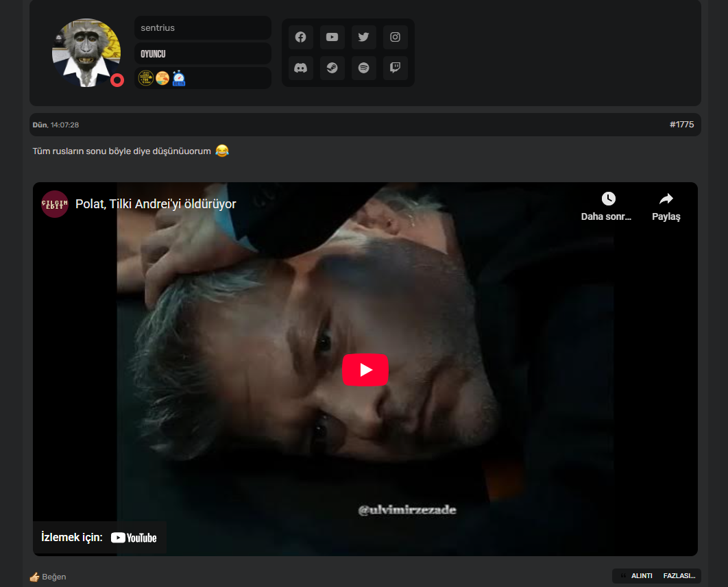This screenshot has height=587, width=728.
Task: Expand more options with FAZLASI...
Action: (679, 576)
